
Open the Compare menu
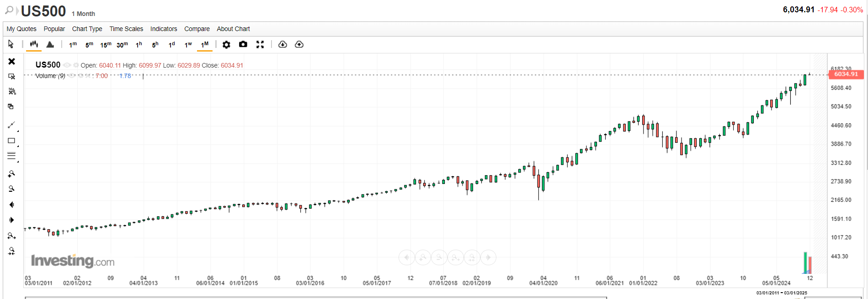point(197,29)
